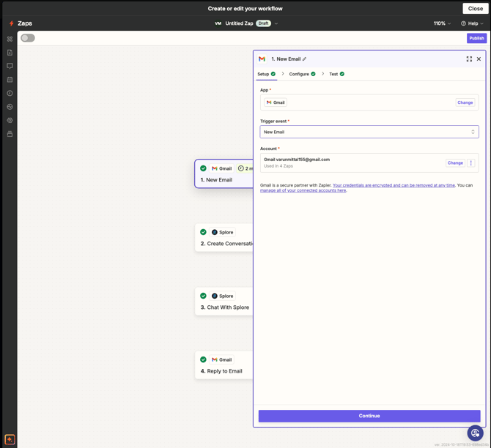
Task: Open the versions stack icon in sidebar
Action: point(10,134)
